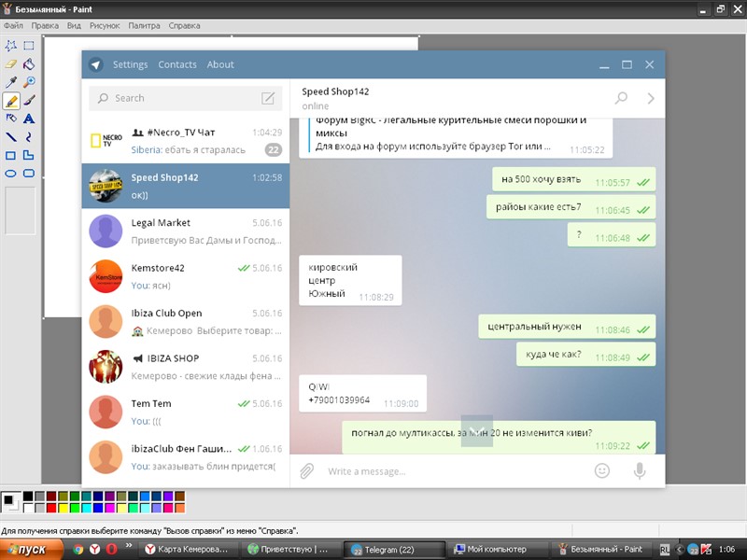Choose the Fill bucket tool in Paint
747x560 pixels.
coord(29,64)
